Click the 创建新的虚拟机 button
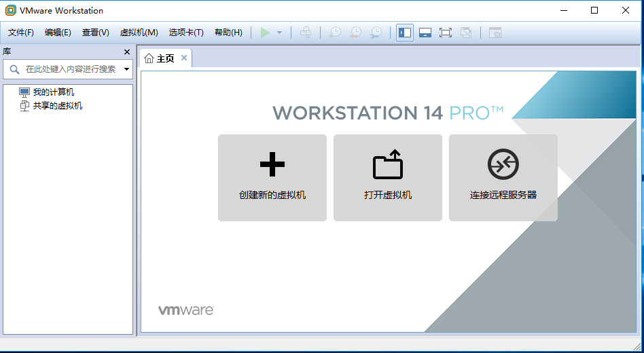Screen dimensions: 644x353 click(272, 178)
